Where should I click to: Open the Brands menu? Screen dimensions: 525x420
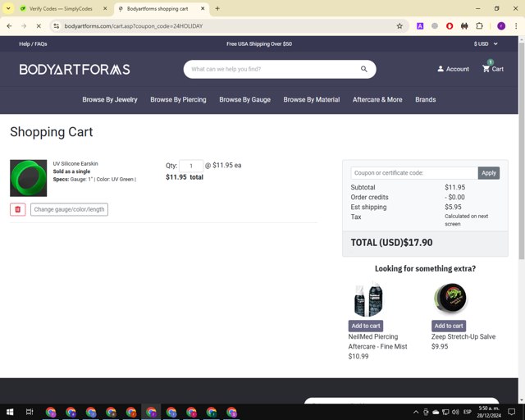426,99
